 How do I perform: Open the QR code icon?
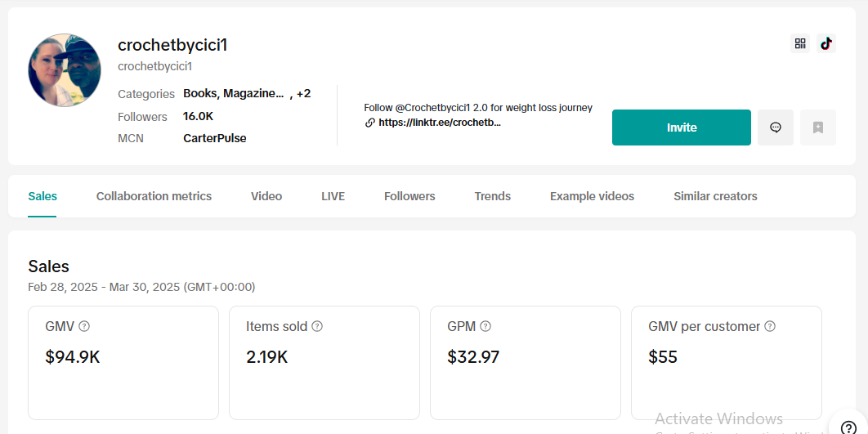(799, 43)
